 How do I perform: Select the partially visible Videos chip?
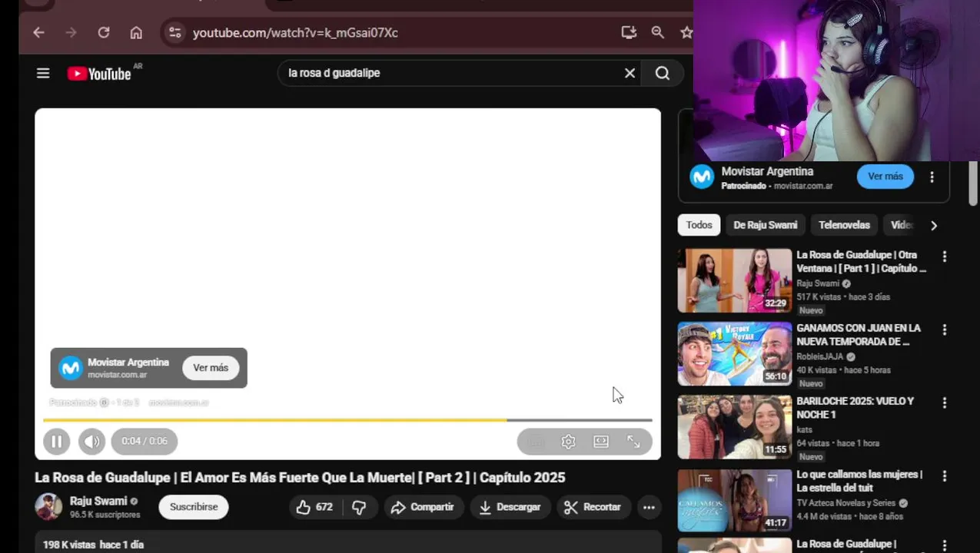coord(899,225)
